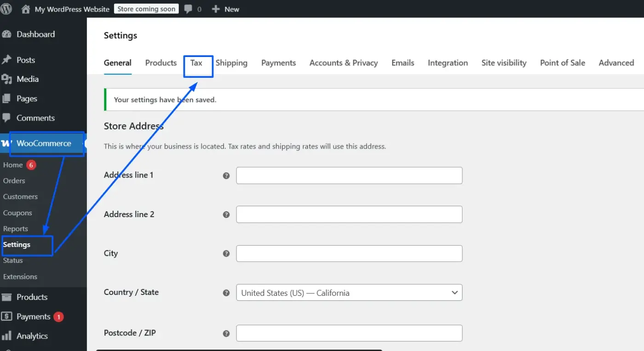
Task: Open WooCommerce Customers submenu
Action: (x=20, y=196)
